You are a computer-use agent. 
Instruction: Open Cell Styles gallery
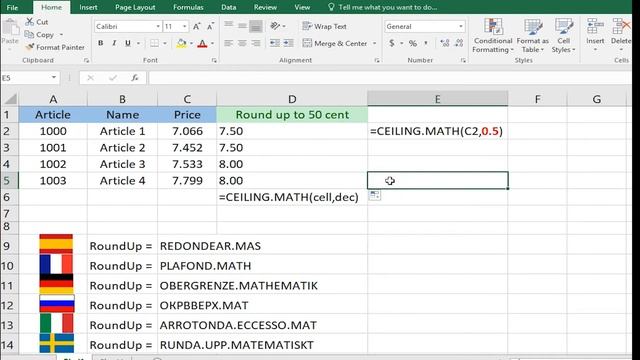(x=563, y=36)
